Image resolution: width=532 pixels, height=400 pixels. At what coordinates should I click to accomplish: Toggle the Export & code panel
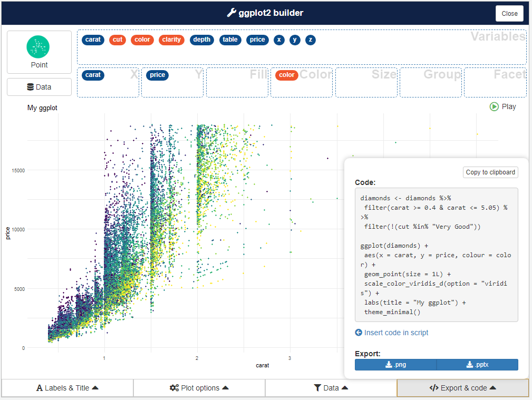click(x=463, y=388)
